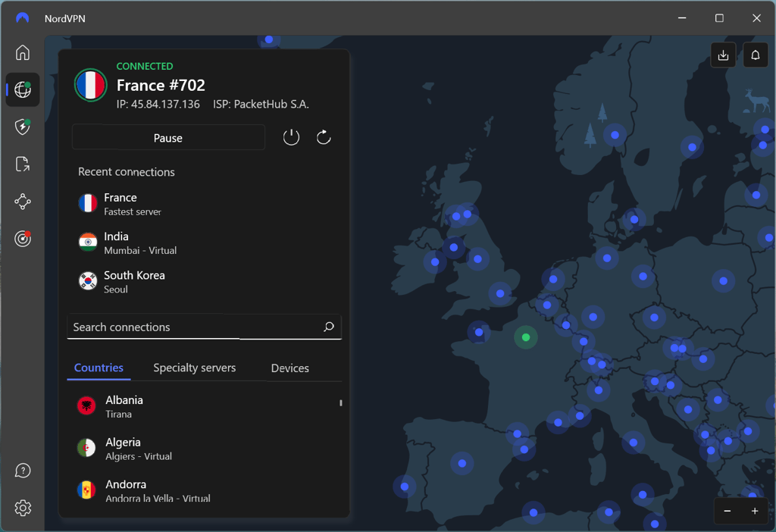The height and width of the screenshot is (532, 776).
Task: Minimize the NordVPN window
Action: pyautogui.click(x=682, y=18)
